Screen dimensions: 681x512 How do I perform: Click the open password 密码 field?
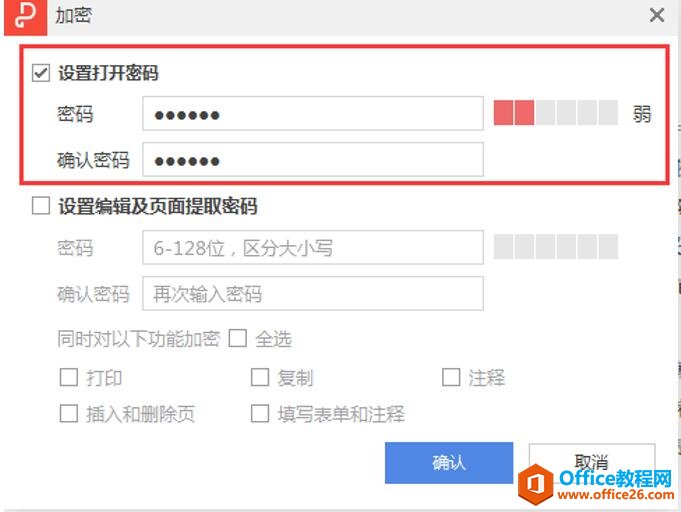(313, 113)
